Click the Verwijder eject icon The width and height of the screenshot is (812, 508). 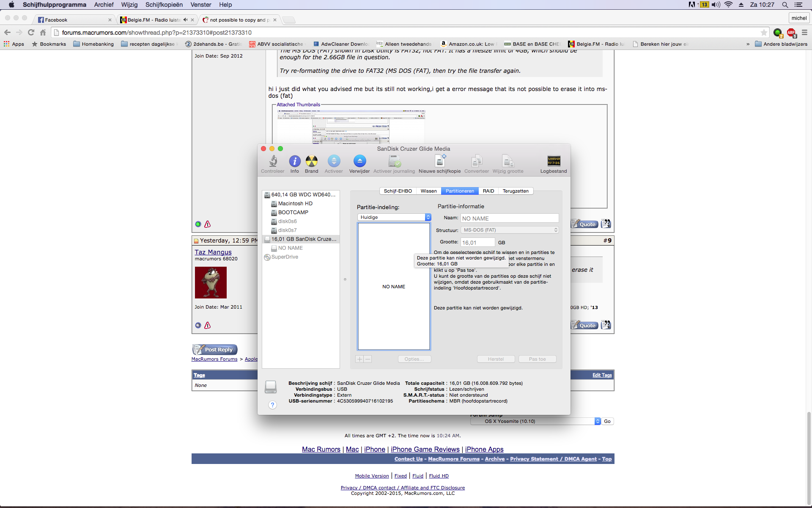(359, 161)
